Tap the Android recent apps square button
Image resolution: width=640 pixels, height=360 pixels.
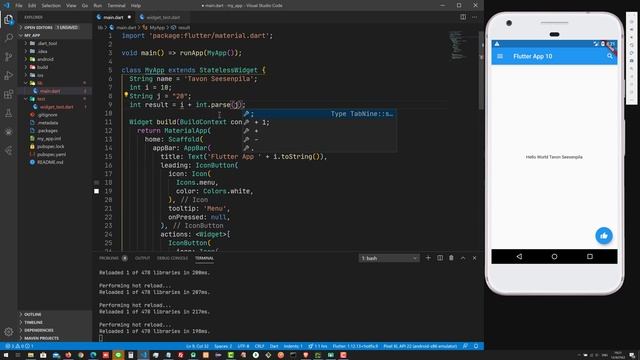click(590, 256)
